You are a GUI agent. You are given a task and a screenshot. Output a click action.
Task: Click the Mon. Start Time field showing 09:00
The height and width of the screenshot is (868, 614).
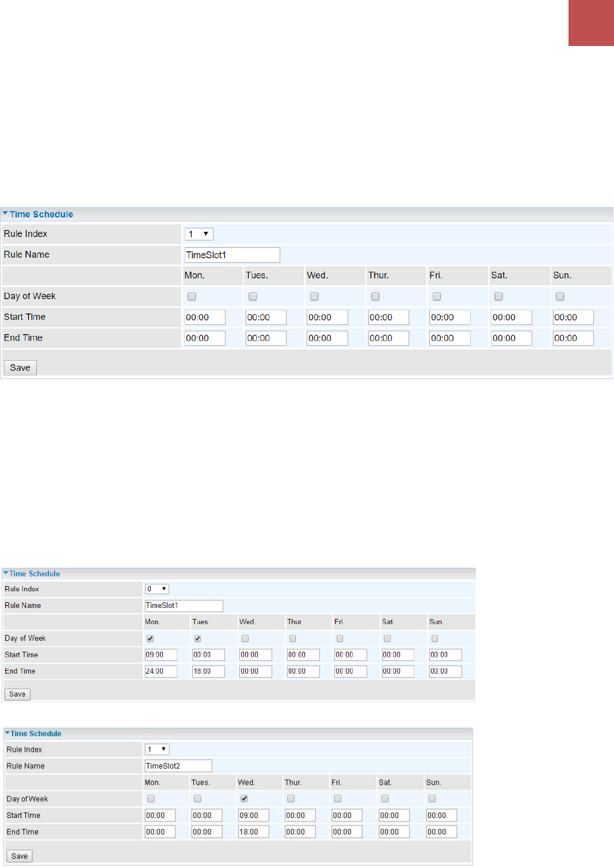click(x=161, y=655)
